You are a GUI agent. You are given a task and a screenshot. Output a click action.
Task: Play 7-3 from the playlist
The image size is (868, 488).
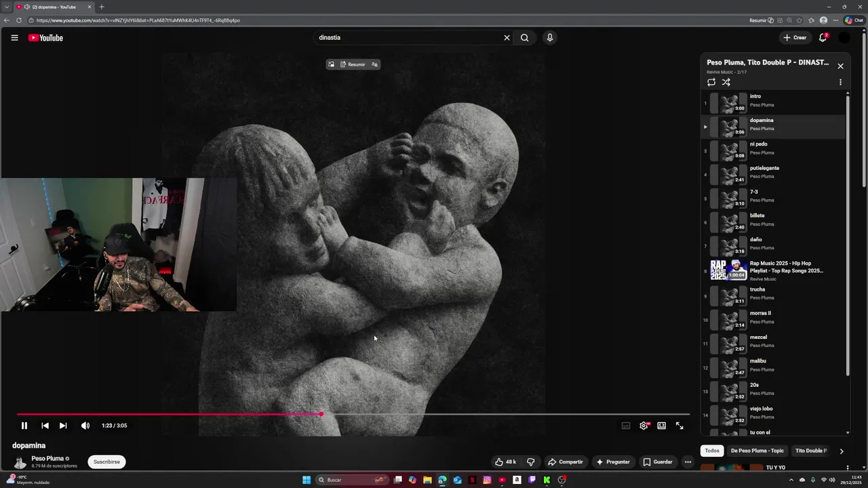pyautogui.click(x=773, y=199)
